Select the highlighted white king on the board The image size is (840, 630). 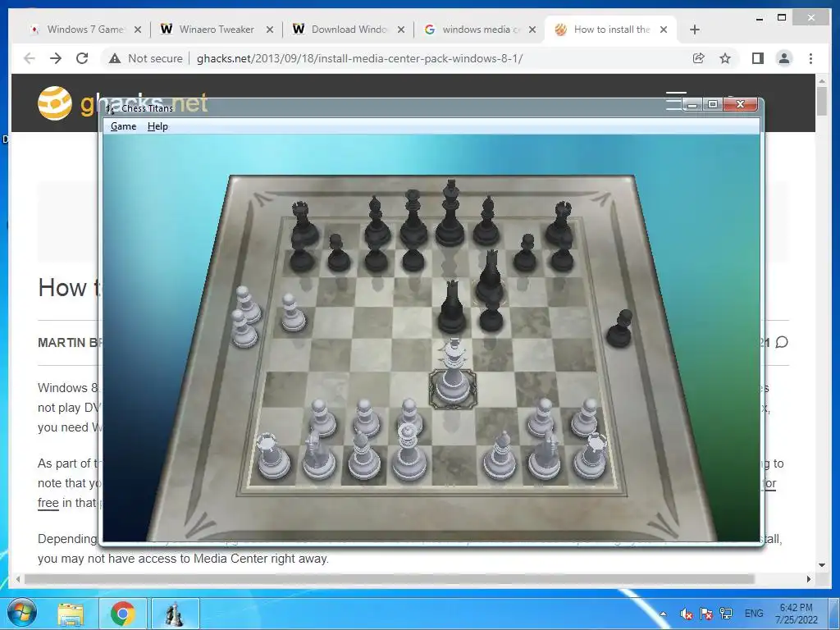tap(453, 374)
